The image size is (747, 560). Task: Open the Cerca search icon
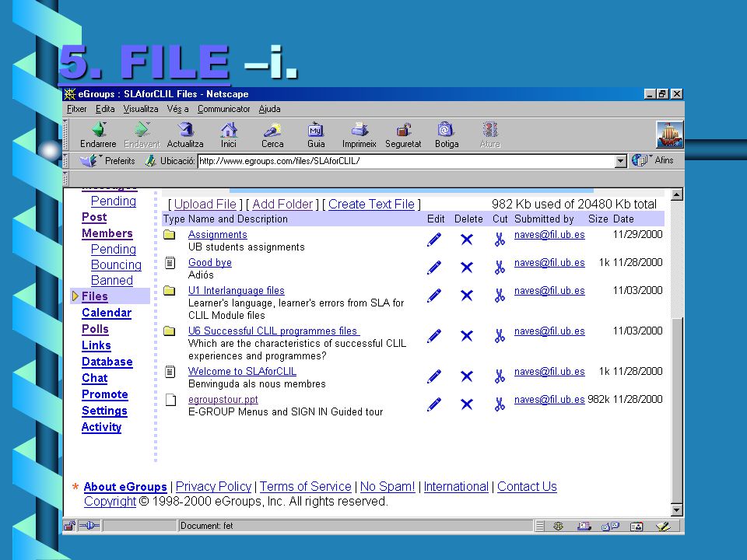(x=272, y=130)
